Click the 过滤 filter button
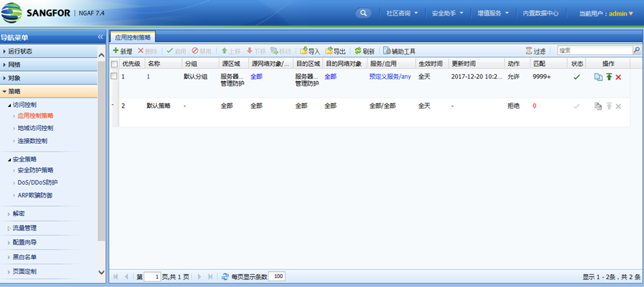Viewport: 644px width, 287px height. tap(536, 51)
